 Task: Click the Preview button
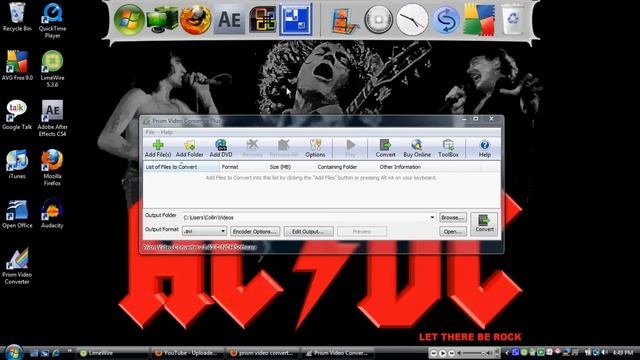[x=362, y=231]
